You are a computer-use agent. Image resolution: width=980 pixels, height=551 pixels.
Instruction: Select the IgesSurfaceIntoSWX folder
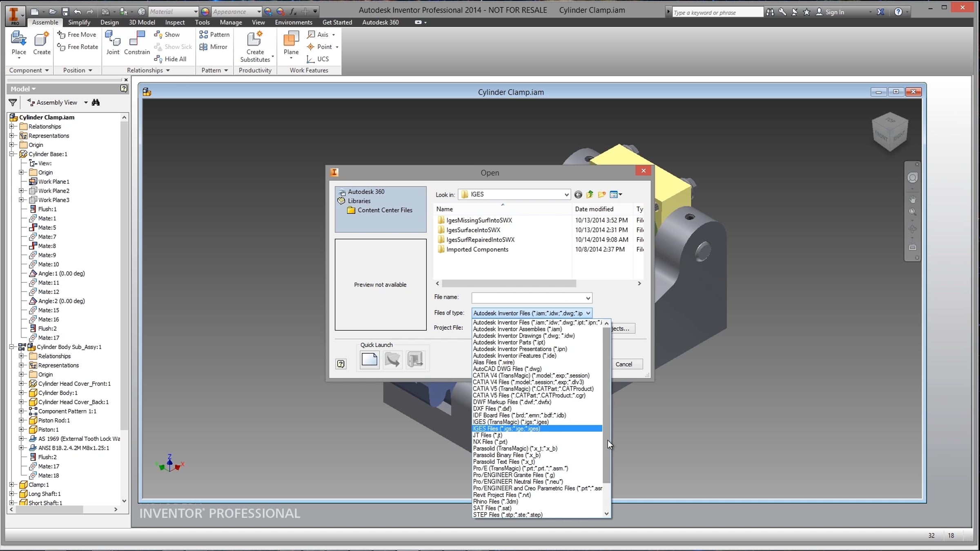473,230
